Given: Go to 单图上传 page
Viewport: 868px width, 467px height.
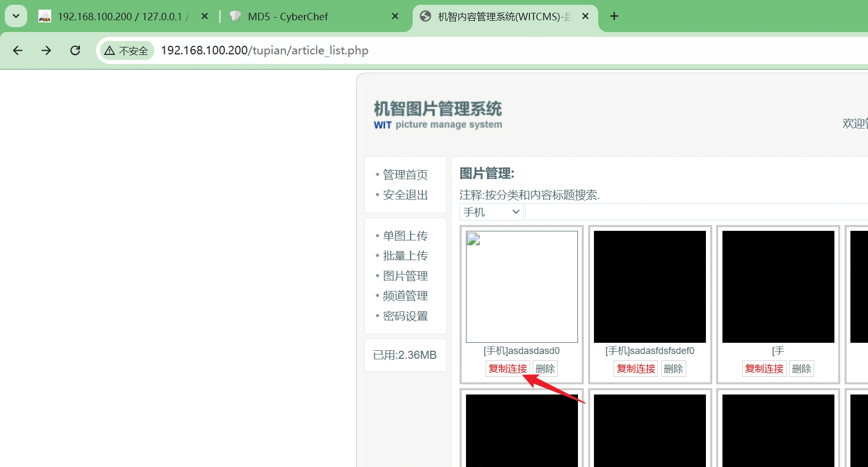Looking at the screenshot, I should pyautogui.click(x=405, y=236).
